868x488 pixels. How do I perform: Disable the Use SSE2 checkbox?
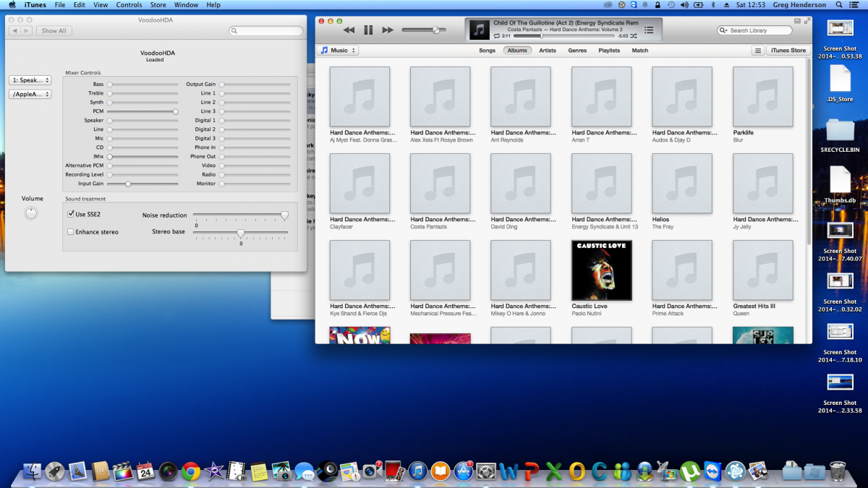[71, 214]
